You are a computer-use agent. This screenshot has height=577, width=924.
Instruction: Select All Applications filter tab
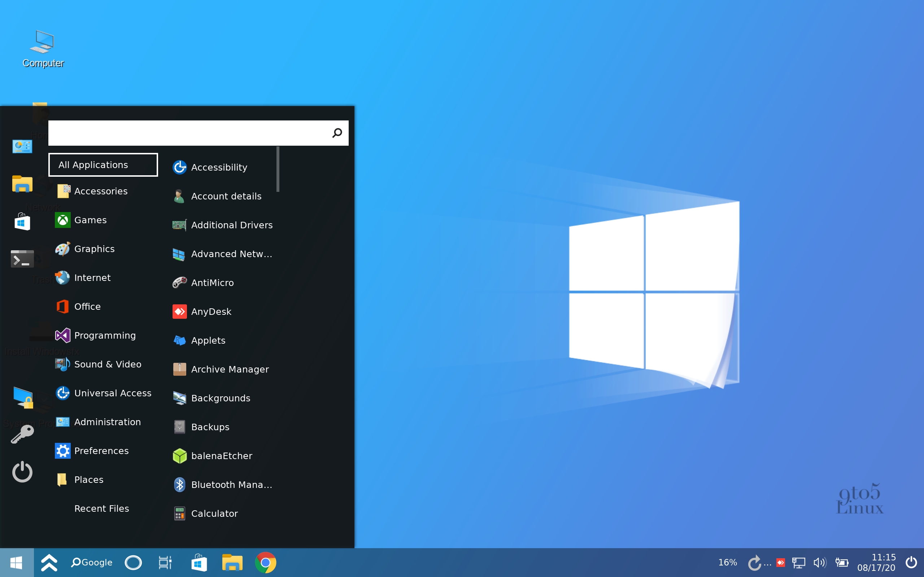pos(103,164)
